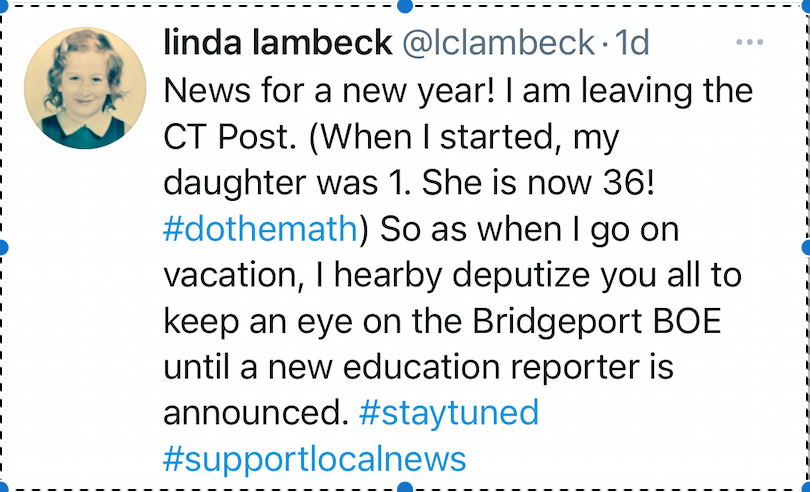The image size is (810, 492).
Task: Click the bottom-center selection handle
Action: click(x=404, y=487)
